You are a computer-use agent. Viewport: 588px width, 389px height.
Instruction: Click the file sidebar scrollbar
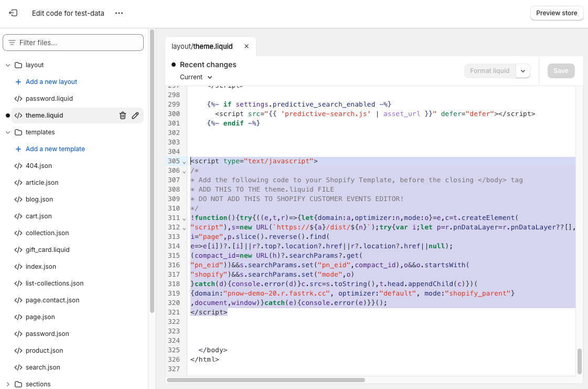pyautogui.click(x=152, y=171)
